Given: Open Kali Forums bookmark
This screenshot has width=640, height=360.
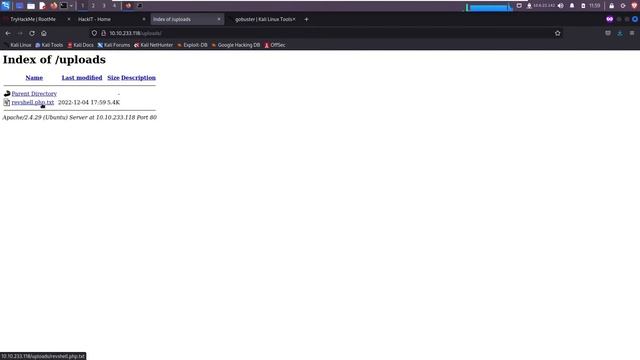Looking at the screenshot, I should point(113,45).
